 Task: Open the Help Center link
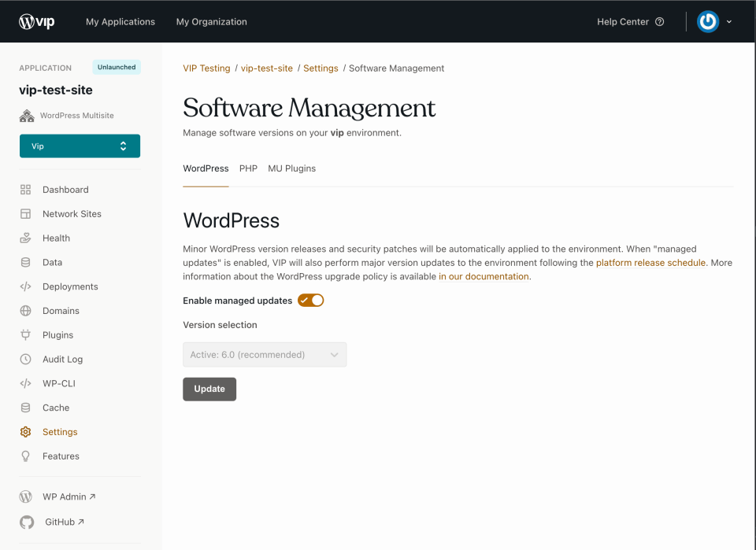pyautogui.click(x=623, y=22)
